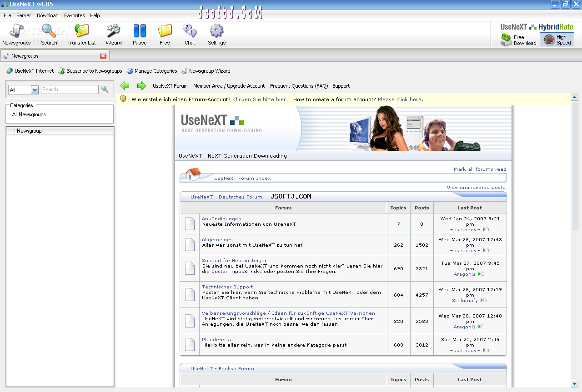The height and width of the screenshot is (392, 582).
Task: Open Settings gear icon
Action: point(216,35)
